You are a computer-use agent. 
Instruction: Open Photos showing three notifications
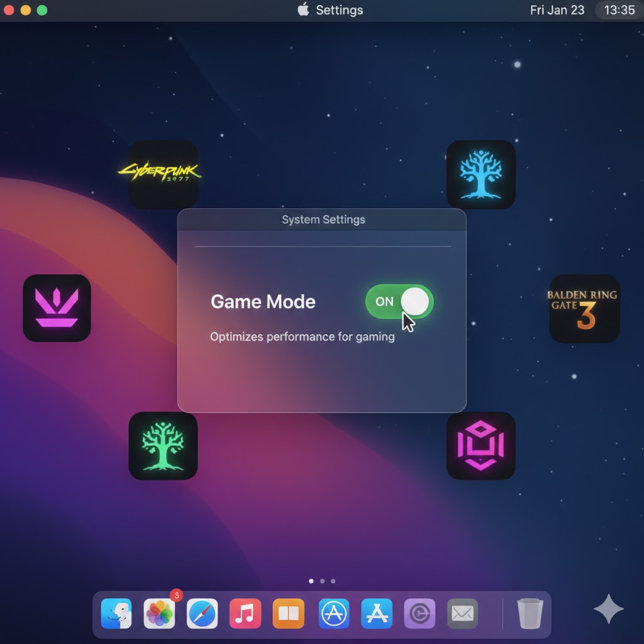159,613
